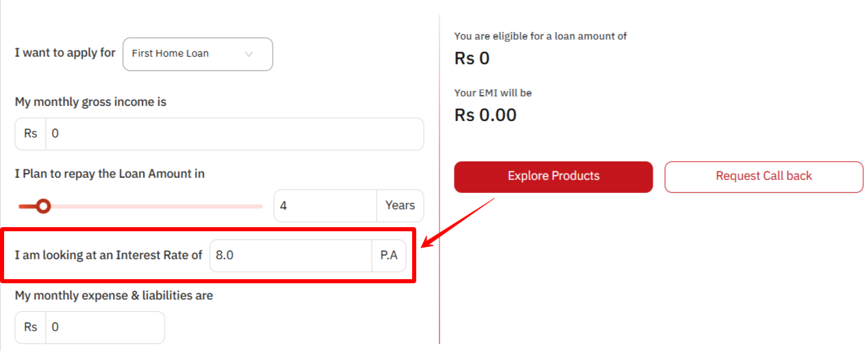Click the repayment tenure slider handle
Image resolution: width=868 pixels, height=351 pixels.
[x=44, y=206]
